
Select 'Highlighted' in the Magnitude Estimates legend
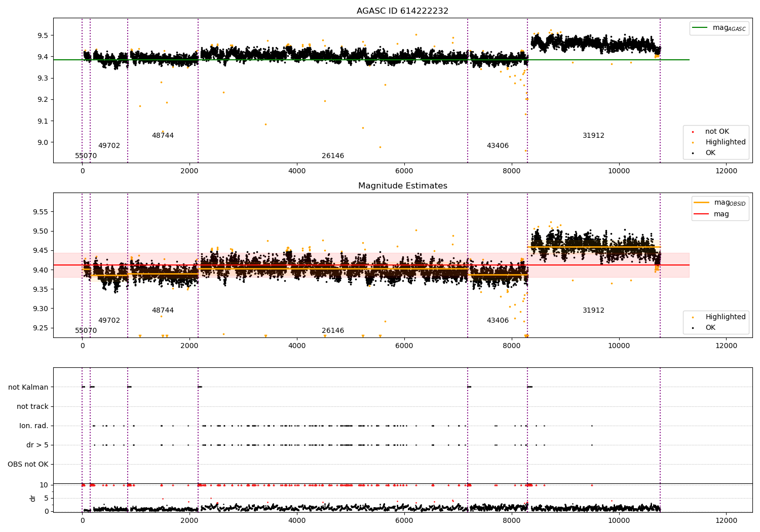point(726,317)
